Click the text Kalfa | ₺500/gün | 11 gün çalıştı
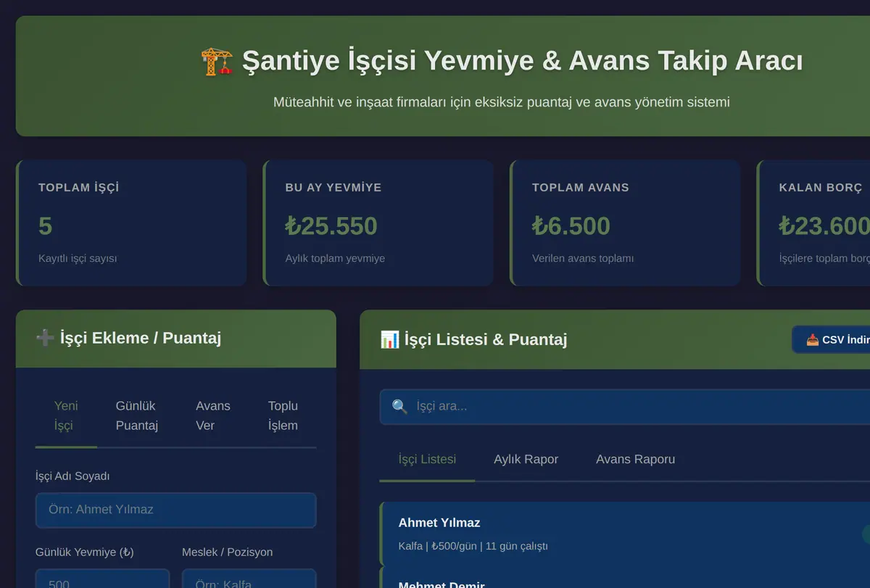The image size is (870, 588). 473,546
